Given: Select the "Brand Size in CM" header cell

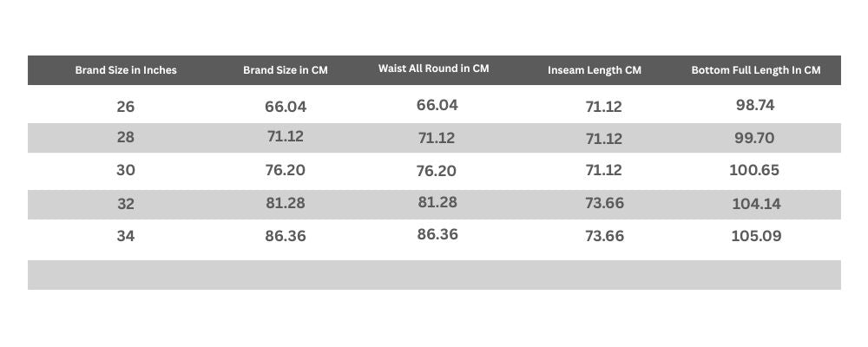Looking at the screenshot, I should (x=286, y=70).
